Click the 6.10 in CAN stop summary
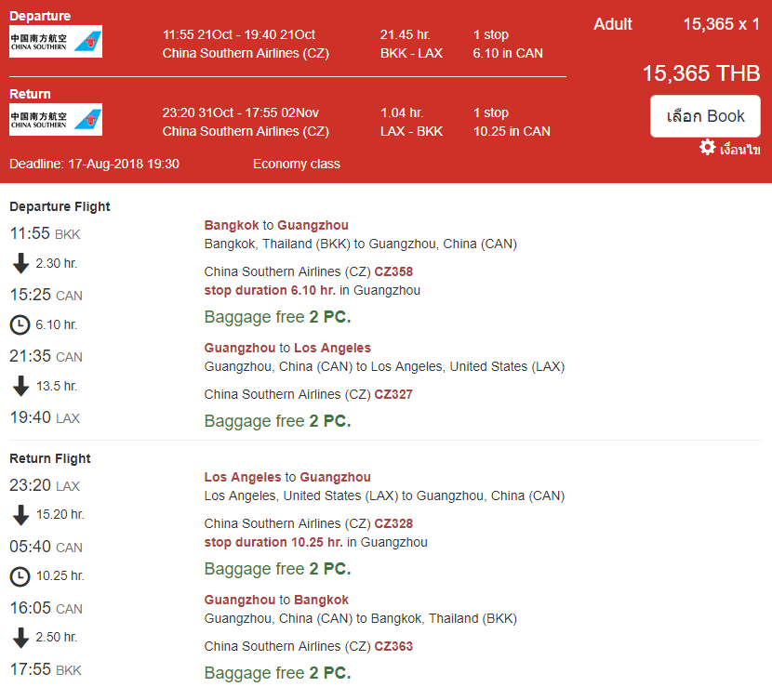 coord(508,53)
